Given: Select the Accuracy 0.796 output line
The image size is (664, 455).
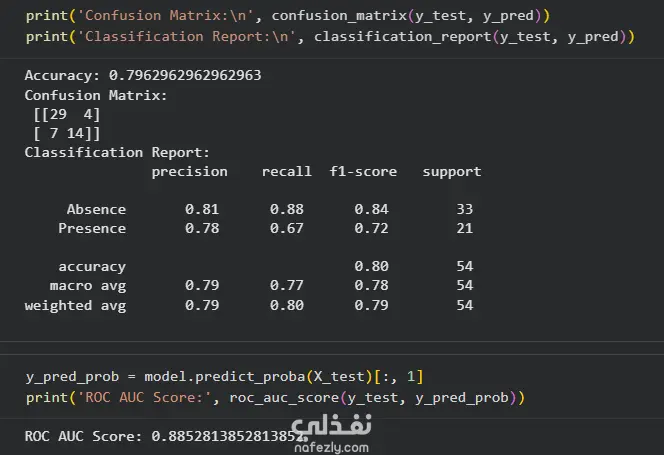Looking at the screenshot, I should click(143, 75).
